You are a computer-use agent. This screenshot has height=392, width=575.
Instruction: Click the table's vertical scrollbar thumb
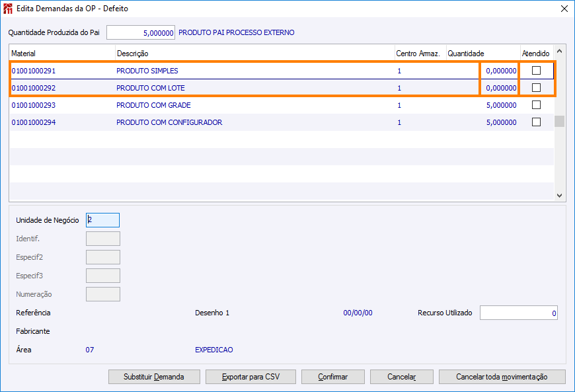click(559, 122)
